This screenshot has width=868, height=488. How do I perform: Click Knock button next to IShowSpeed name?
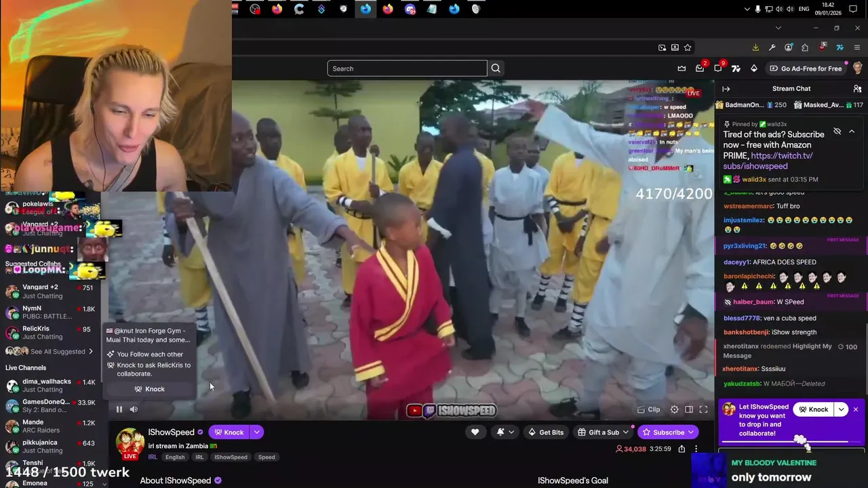[x=229, y=432]
